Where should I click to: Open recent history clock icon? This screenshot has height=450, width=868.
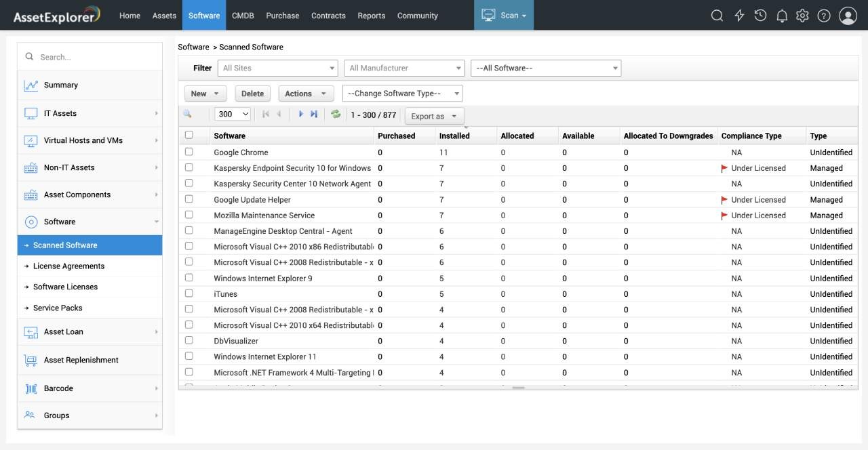pos(760,16)
